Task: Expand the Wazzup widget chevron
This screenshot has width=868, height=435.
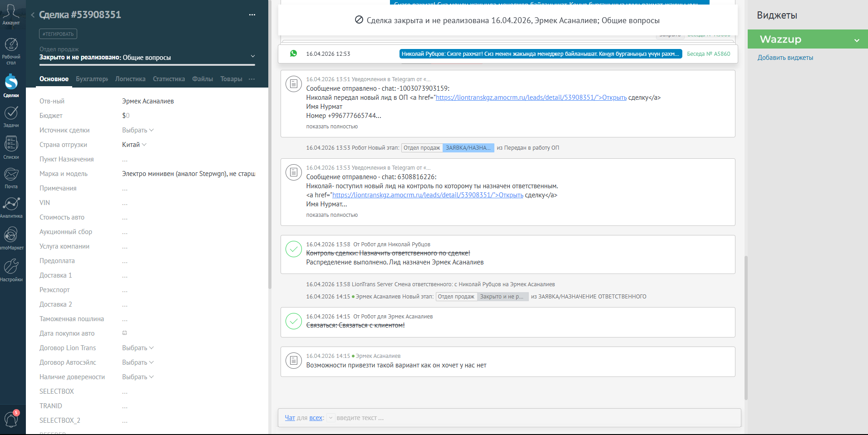Action: point(857,40)
